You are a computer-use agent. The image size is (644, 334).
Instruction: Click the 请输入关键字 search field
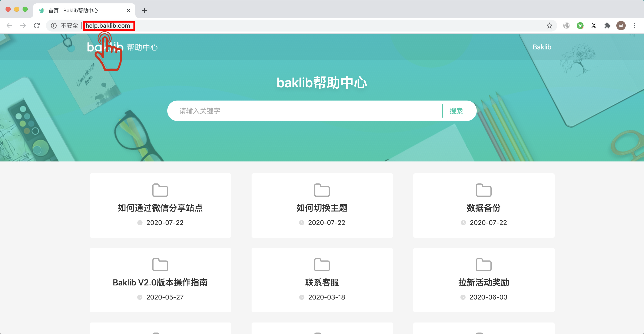(305, 111)
